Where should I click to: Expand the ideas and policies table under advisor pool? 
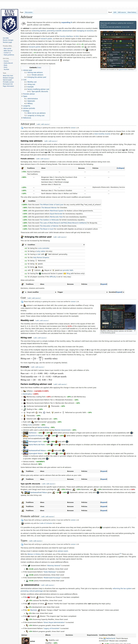[104, 284]
